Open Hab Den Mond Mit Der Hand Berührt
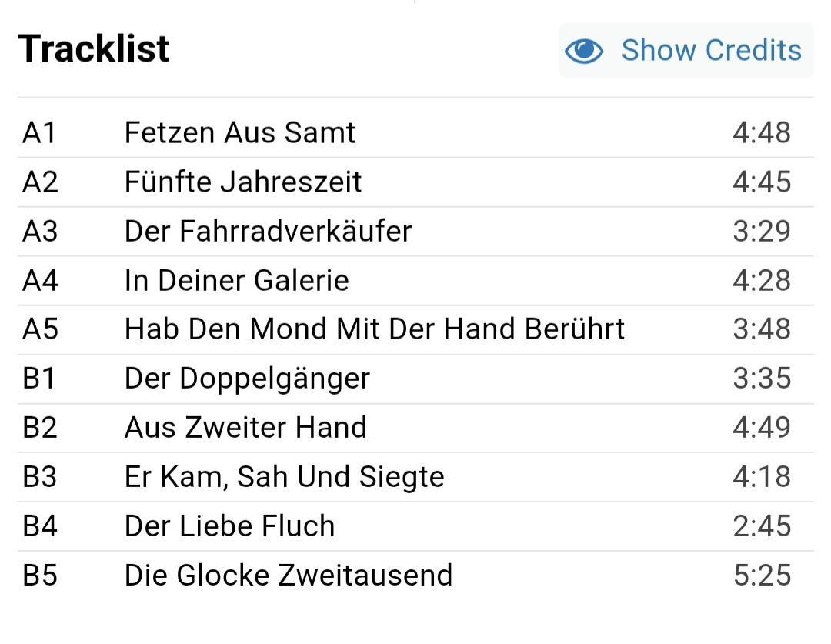Image resolution: width=831 pixels, height=644 pixels. click(374, 329)
